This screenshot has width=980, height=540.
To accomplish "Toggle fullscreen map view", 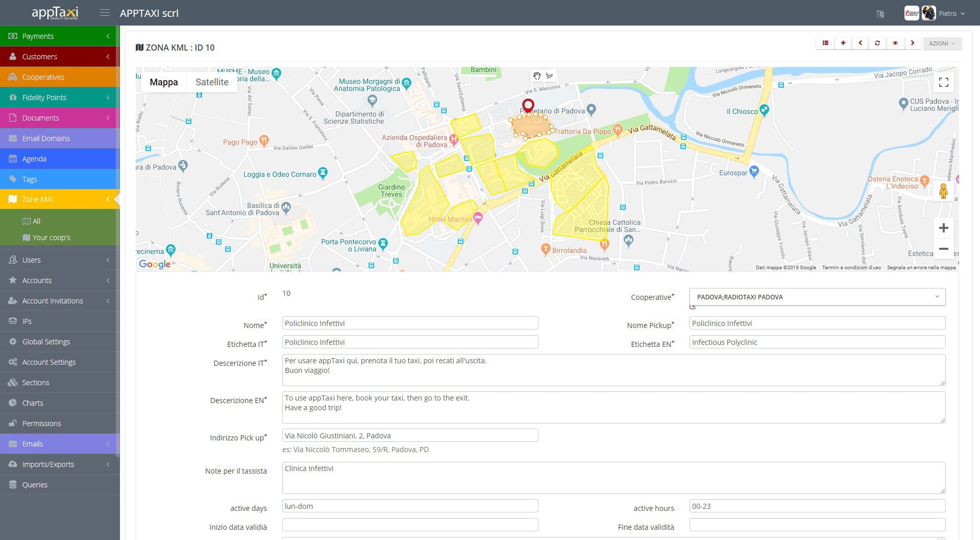I will (x=944, y=82).
